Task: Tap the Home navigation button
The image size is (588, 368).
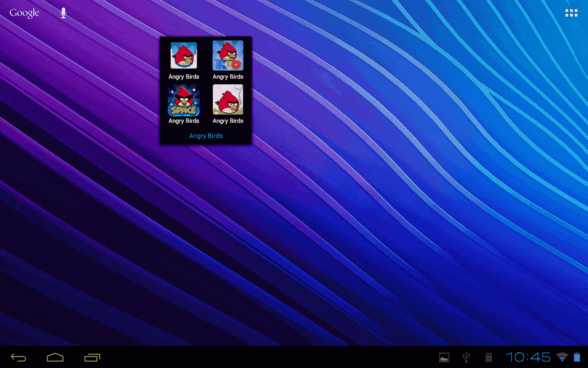Action: coord(55,357)
